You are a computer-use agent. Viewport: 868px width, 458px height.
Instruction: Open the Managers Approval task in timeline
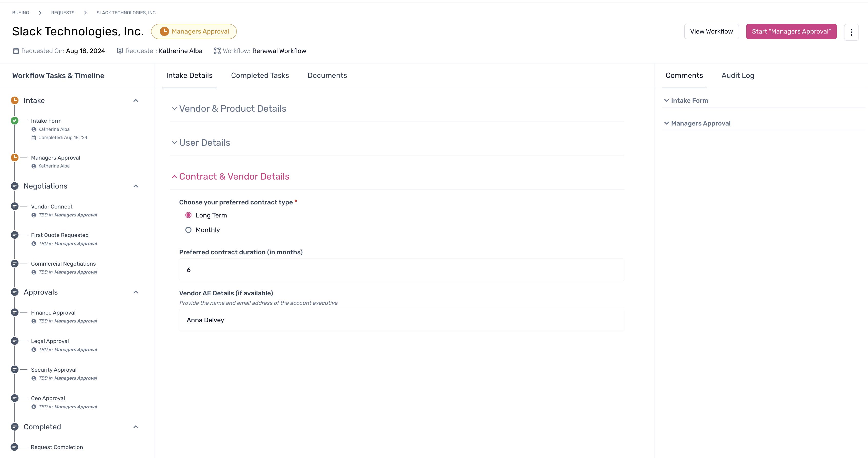pos(56,158)
